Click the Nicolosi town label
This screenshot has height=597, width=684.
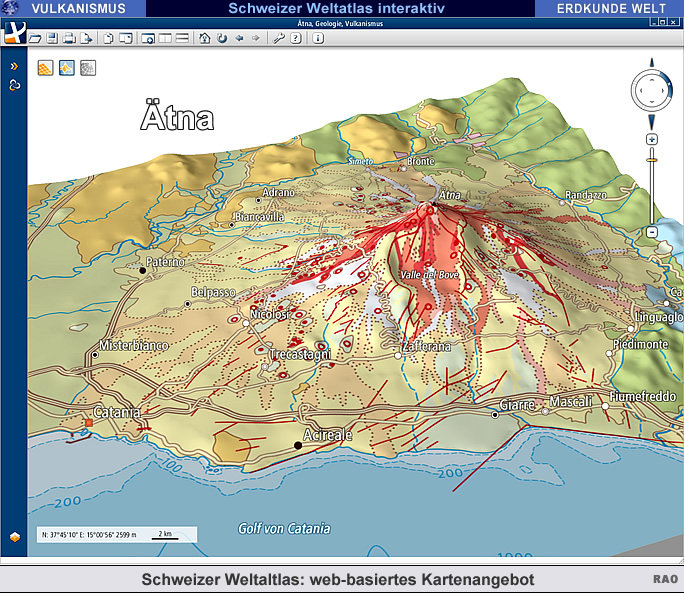[x=270, y=314]
